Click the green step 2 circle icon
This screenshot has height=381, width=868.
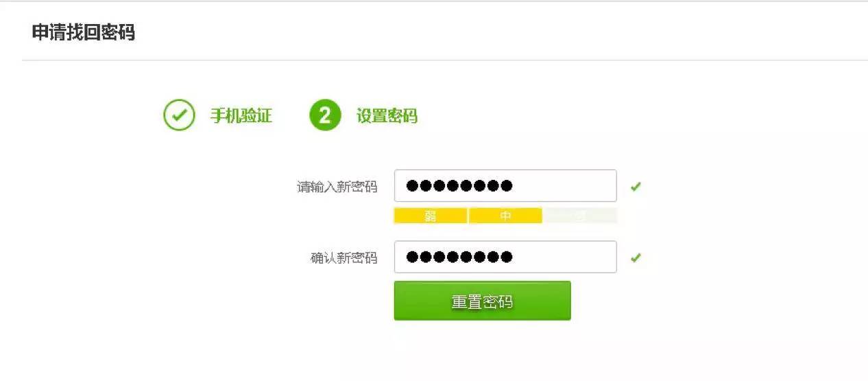pos(325,115)
